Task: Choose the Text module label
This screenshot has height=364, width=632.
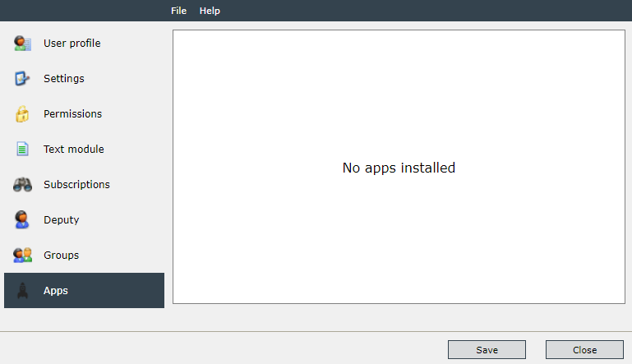Action: 74,150
